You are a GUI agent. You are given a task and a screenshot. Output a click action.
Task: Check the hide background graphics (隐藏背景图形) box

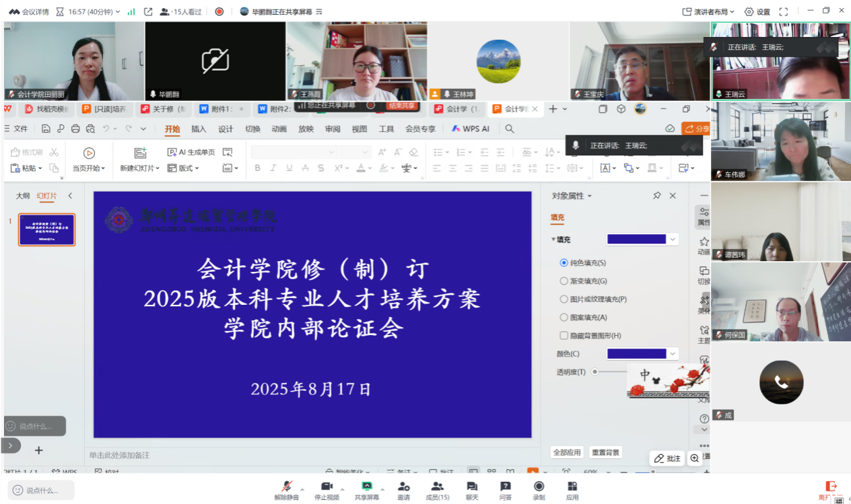pyautogui.click(x=564, y=336)
